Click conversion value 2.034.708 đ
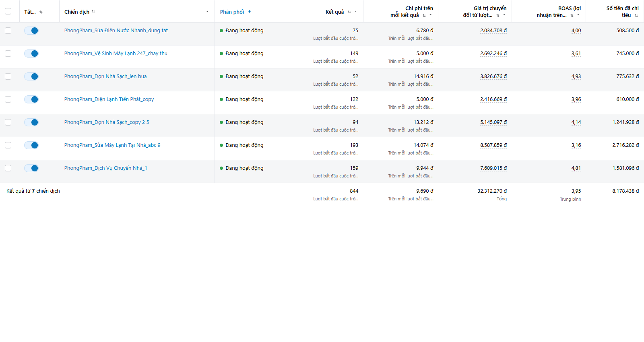Image resolution: width=644 pixels, height=342 pixels. (x=493, y=31)
